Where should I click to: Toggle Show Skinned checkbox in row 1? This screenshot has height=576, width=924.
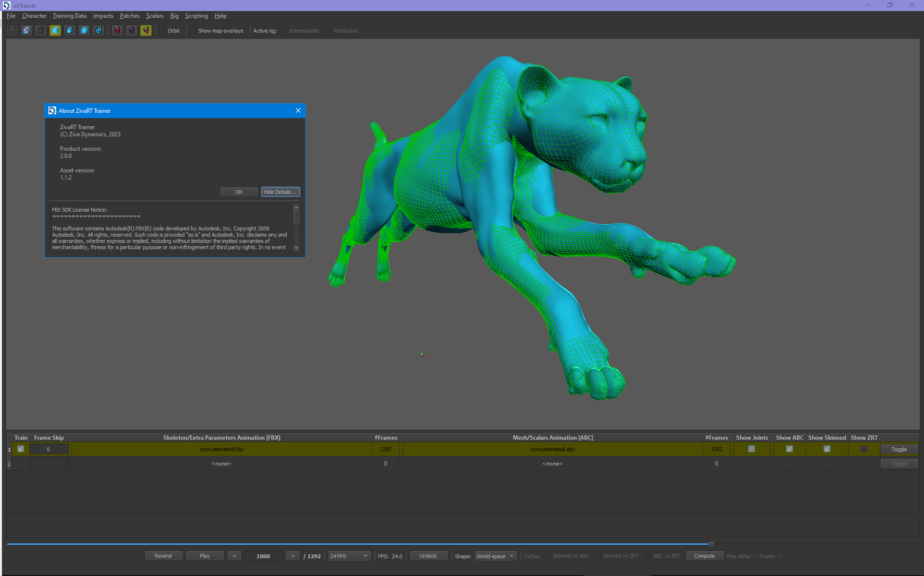point(827,449)
